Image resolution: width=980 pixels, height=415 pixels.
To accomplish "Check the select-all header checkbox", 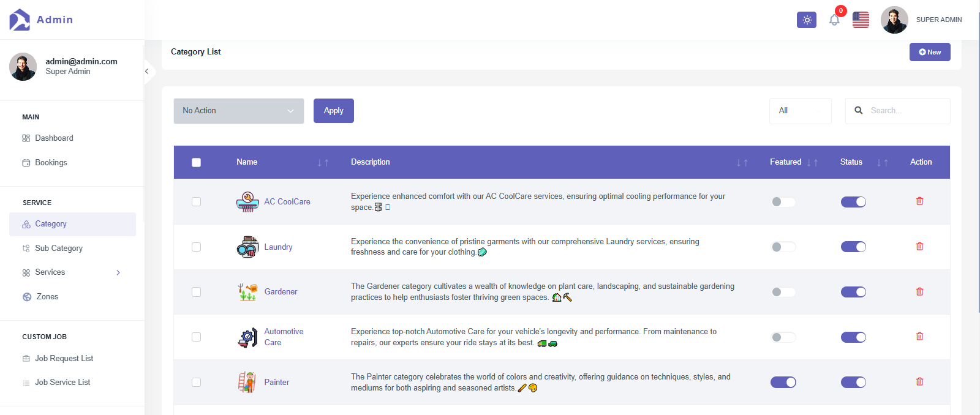I will click(x=196, y=163).
